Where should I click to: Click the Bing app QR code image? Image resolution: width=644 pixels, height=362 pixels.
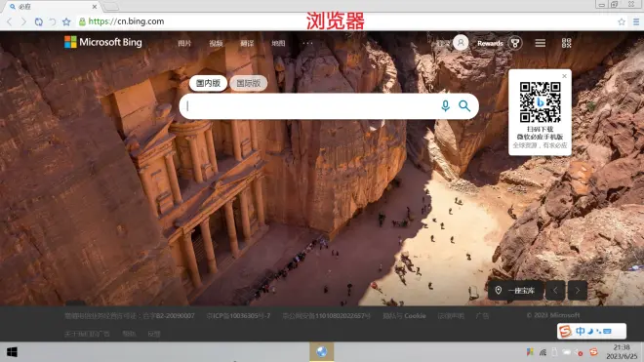pos(541,101)
